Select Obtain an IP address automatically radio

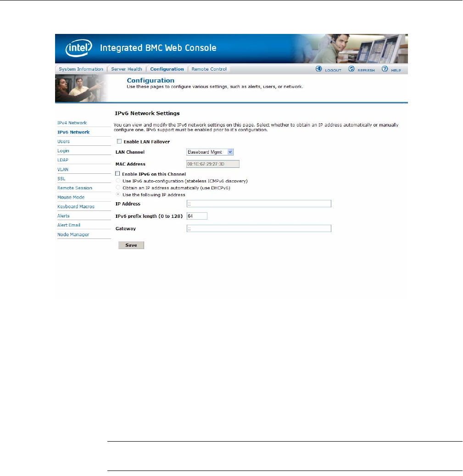pos(118,188)
